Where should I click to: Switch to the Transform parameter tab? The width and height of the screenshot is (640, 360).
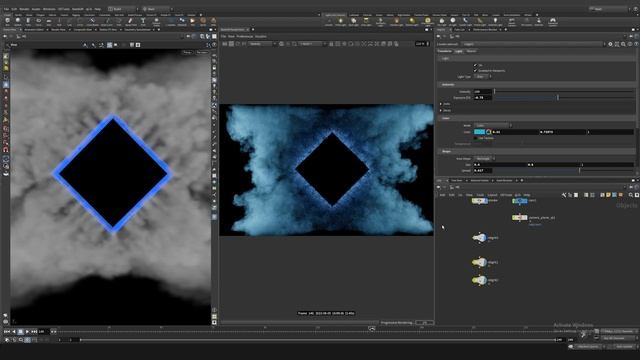coord(444,51)
